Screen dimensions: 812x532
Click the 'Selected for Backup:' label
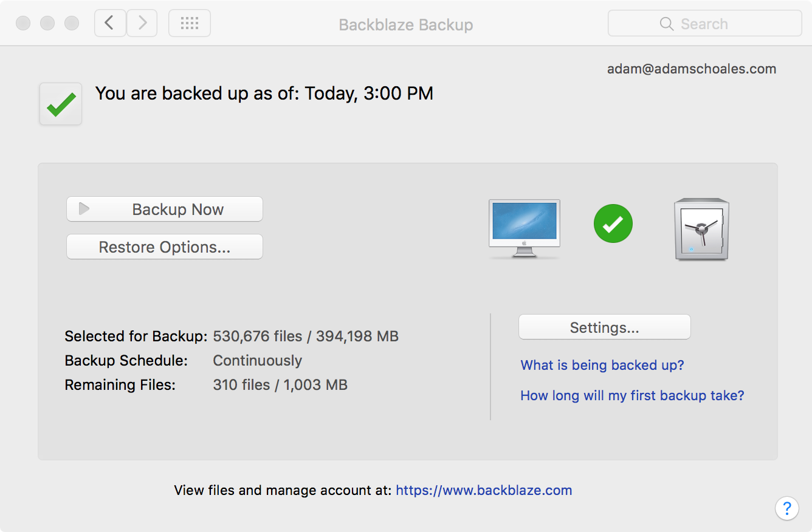click(x=136, y=336)
